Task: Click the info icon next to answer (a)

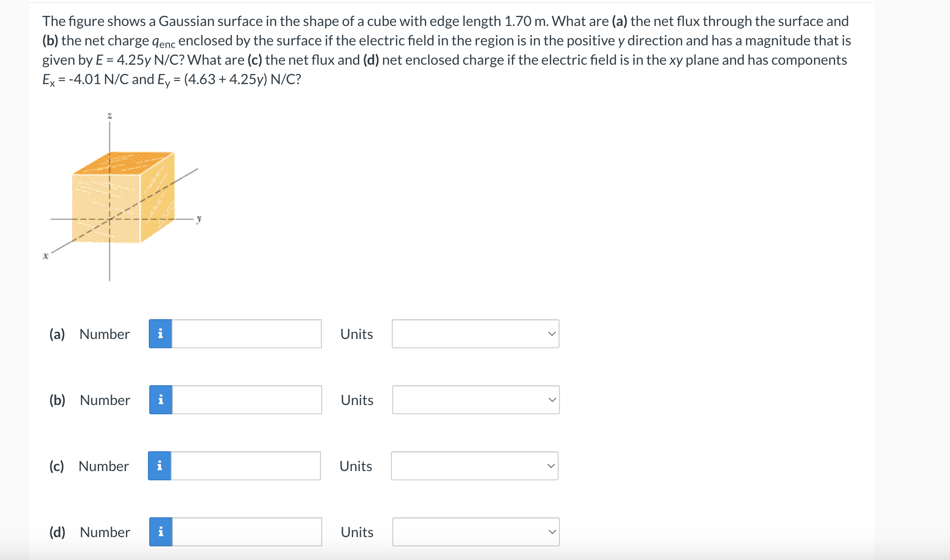Action: point(161,334)
